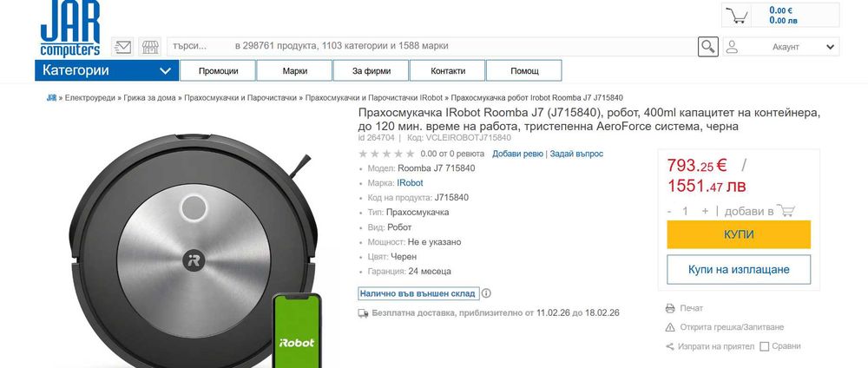Viewport: 868px width, 368px height.
Task: Open the Промоции menu item
Action: pos(218,71)
